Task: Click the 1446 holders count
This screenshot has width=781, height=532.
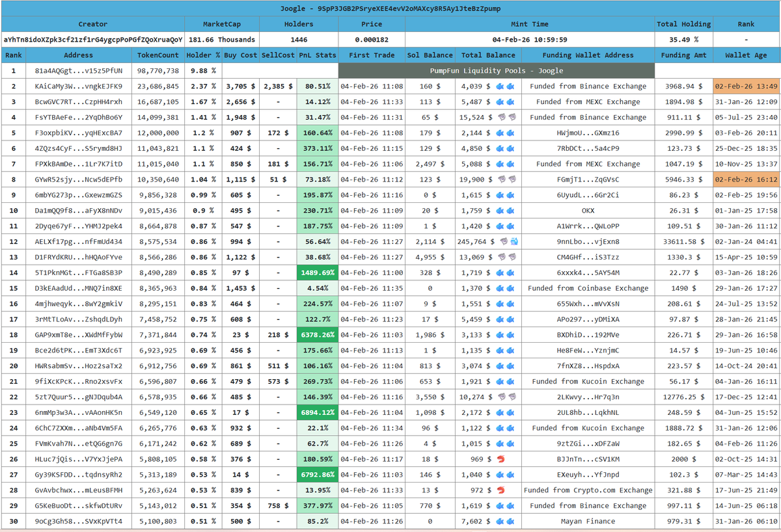Action: pos(299,40)
